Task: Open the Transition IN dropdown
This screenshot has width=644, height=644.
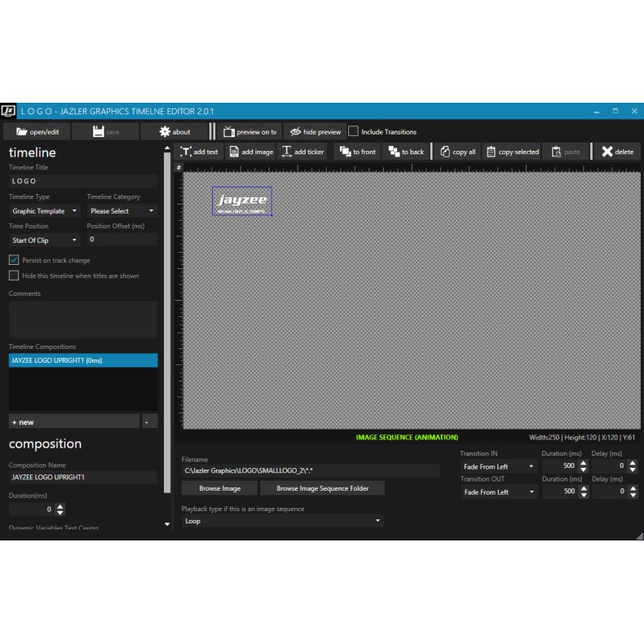Action: tap(499, 466)
